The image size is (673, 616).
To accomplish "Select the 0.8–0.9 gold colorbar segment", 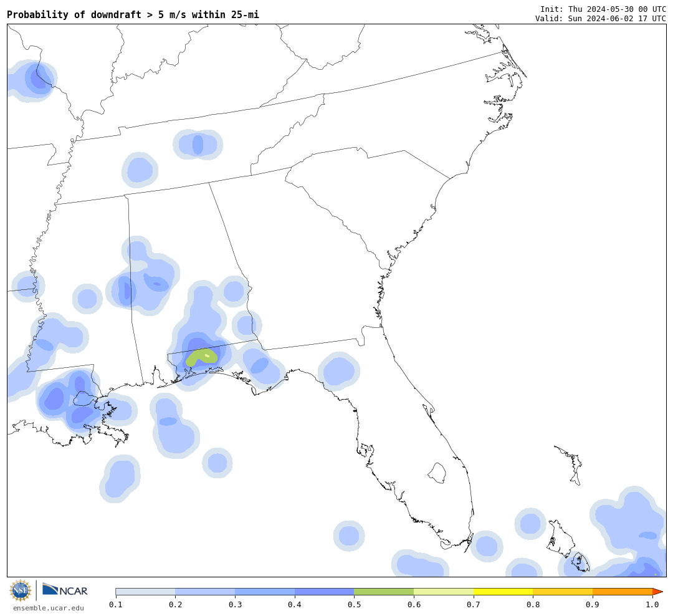I will pos(563,592).
